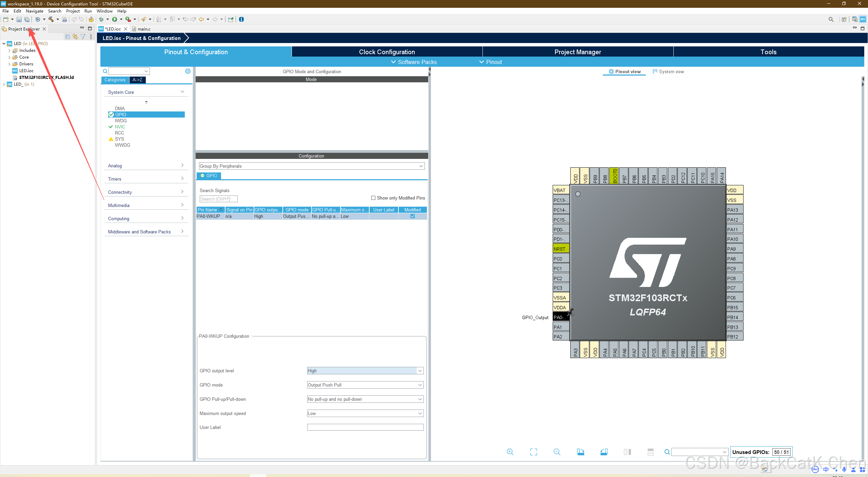Screen dimensions: 868x477
Task: Select SYS in System Core list
Action: [119, 139]
